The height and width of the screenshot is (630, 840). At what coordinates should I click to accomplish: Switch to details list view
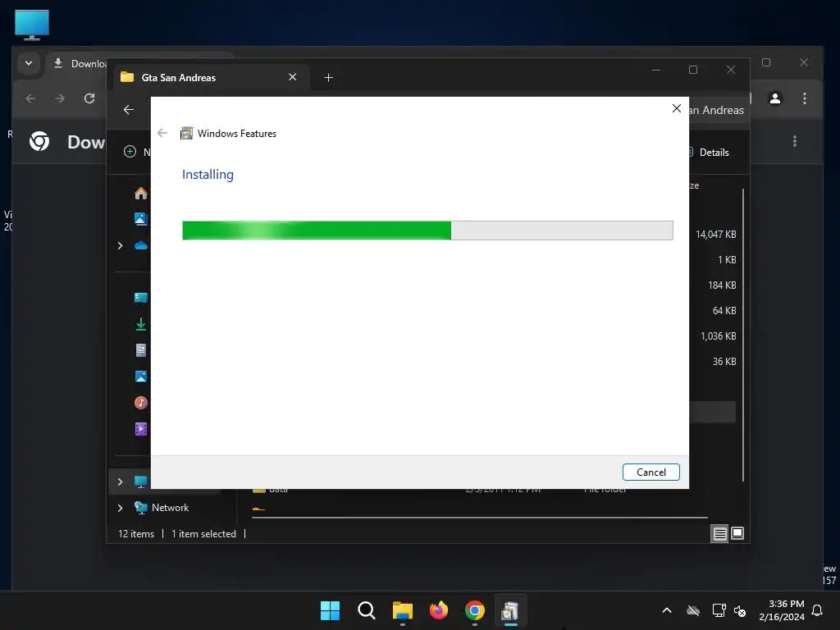coord(719,533)
